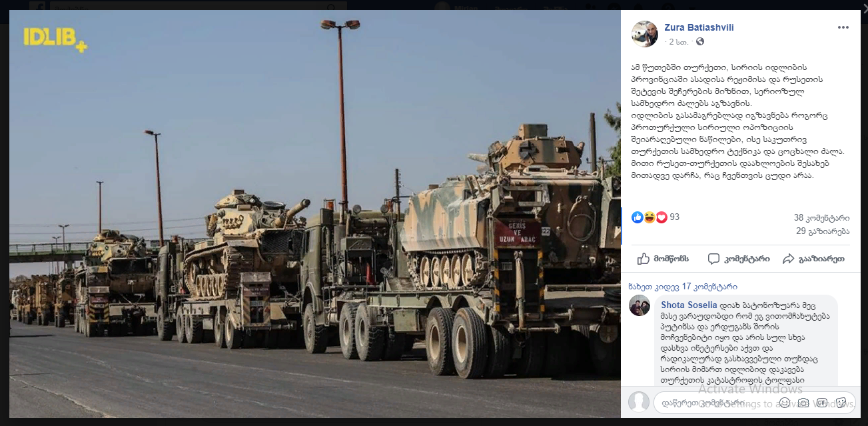Open the sticker picker icon
The width and height of the screenshot is (868, 426).
841,403
